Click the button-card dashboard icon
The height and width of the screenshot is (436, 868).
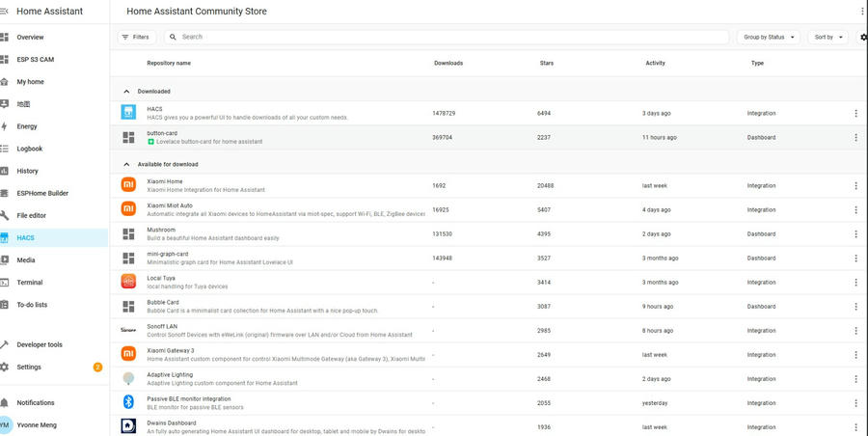pos(128,137)
